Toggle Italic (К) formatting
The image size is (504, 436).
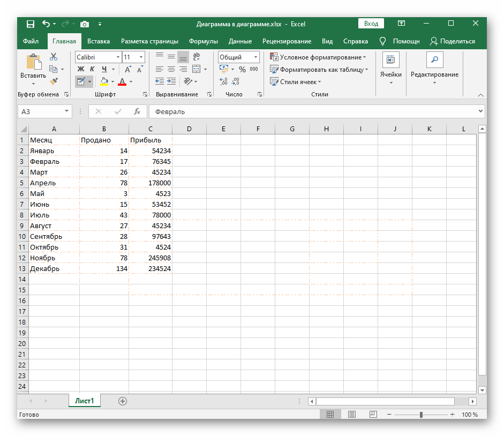(93, 69)
